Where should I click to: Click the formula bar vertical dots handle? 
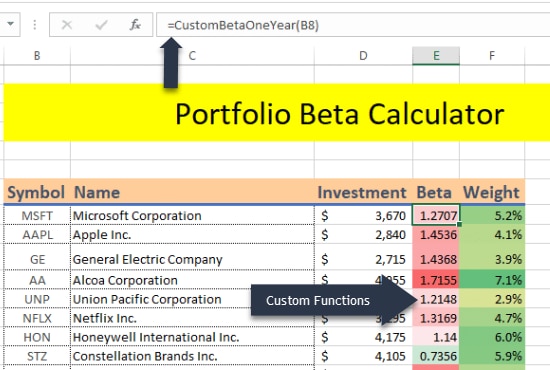(34, 25)
